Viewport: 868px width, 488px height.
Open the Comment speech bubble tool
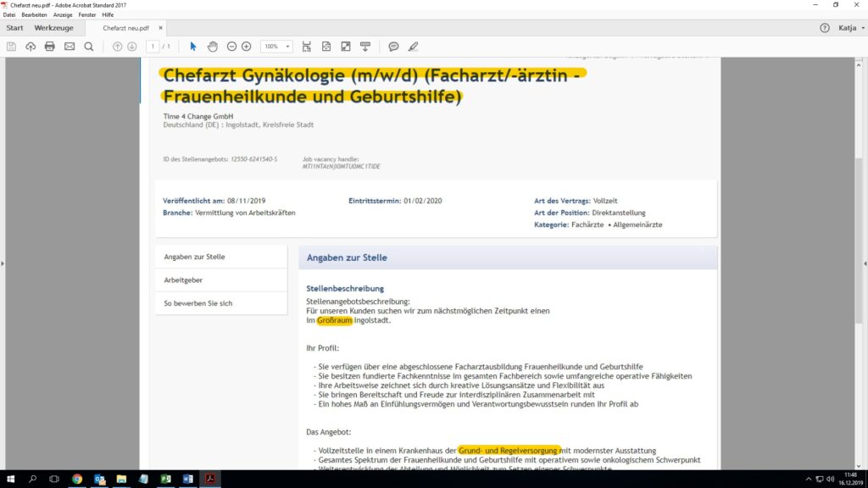[x=392, y=47]
